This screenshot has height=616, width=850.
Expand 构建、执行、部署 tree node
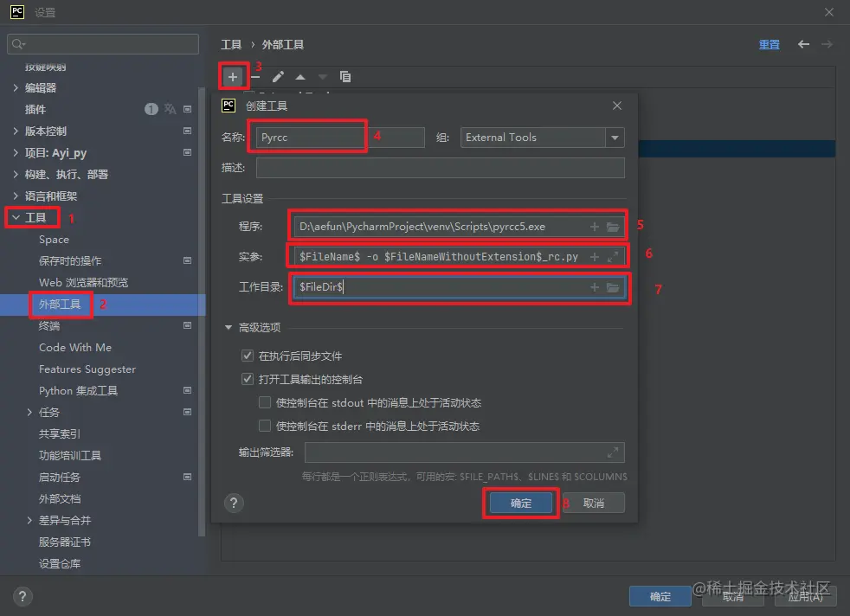[x=16, y=174]
